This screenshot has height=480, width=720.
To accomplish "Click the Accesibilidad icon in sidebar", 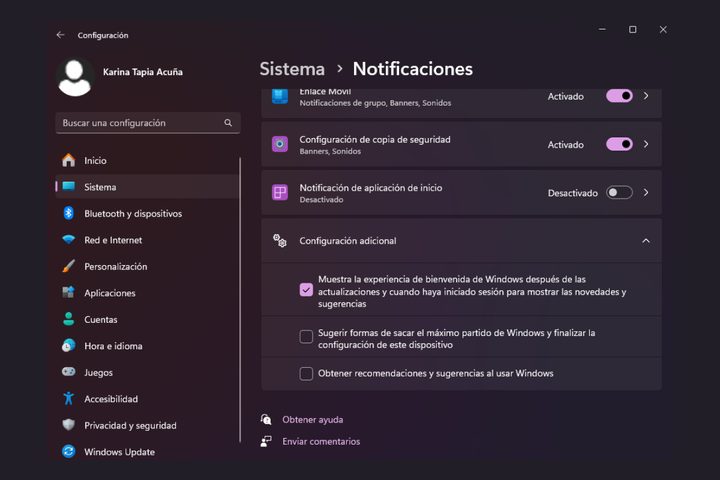I will coord(68,399).
